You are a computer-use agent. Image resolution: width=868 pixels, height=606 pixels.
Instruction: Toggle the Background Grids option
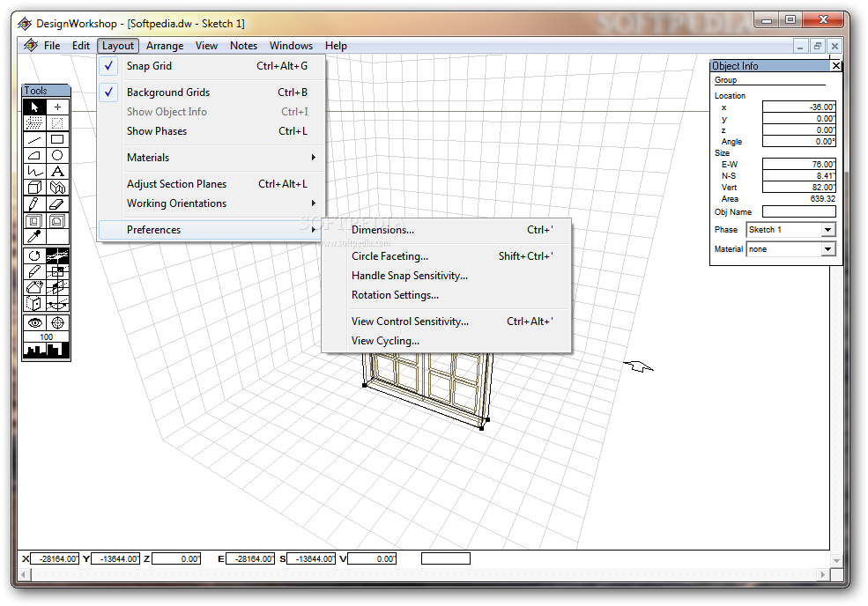[x=212, y=92]
